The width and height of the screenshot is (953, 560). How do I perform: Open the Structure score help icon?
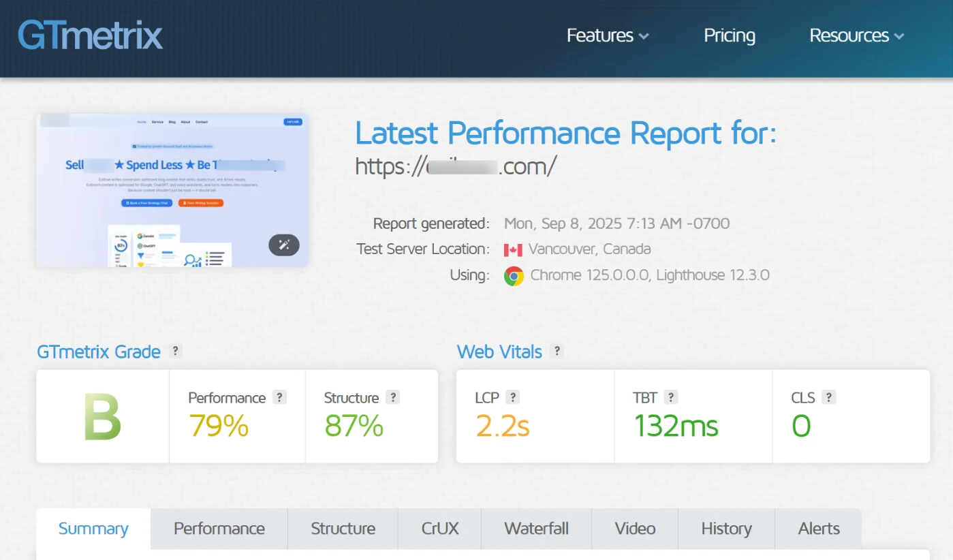pyautogui.click(x=392, y=398)
